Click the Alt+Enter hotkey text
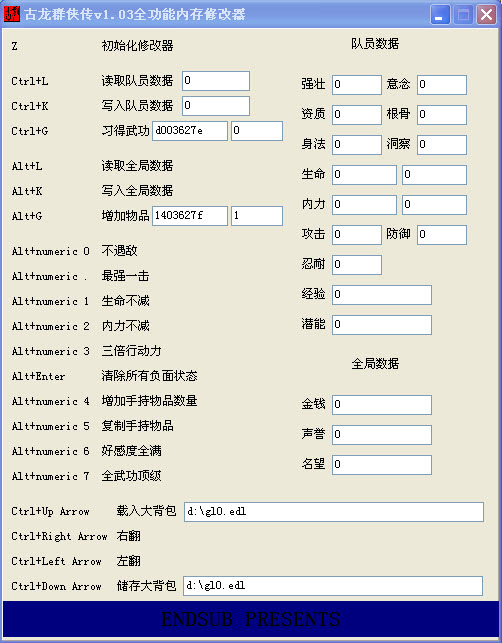The width and height of the screenshot is (502, 643). pyautogui.click(x=38, y=376)
